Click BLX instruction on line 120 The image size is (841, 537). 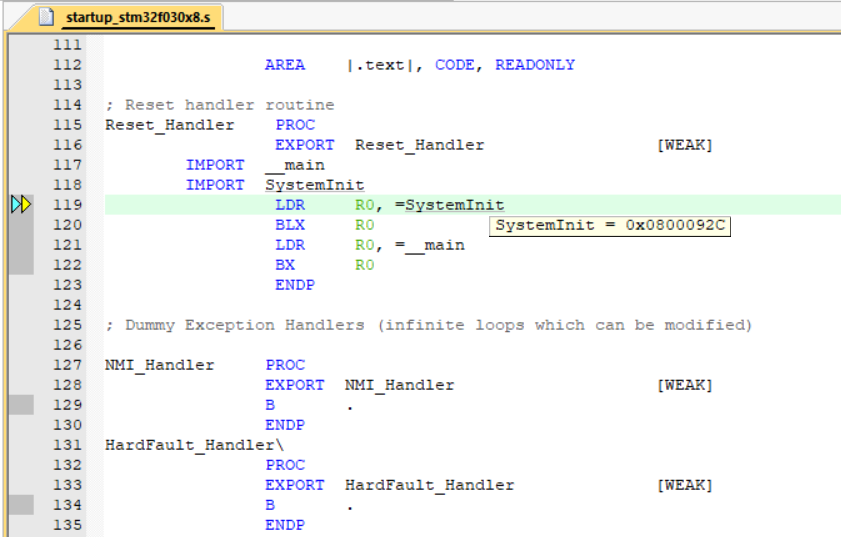coord(290,225)
